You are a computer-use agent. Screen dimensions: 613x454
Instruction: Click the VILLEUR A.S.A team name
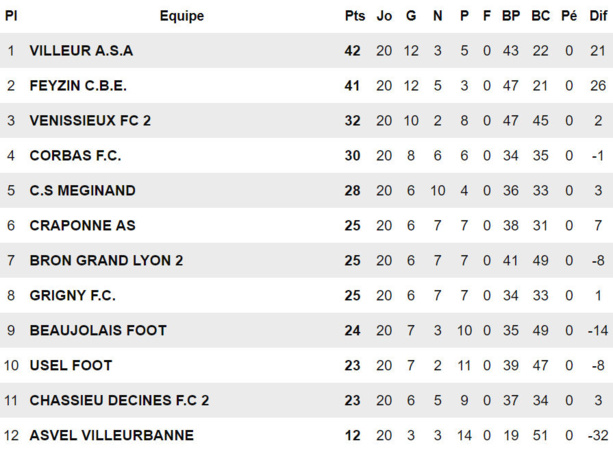(x=81, y=51)
